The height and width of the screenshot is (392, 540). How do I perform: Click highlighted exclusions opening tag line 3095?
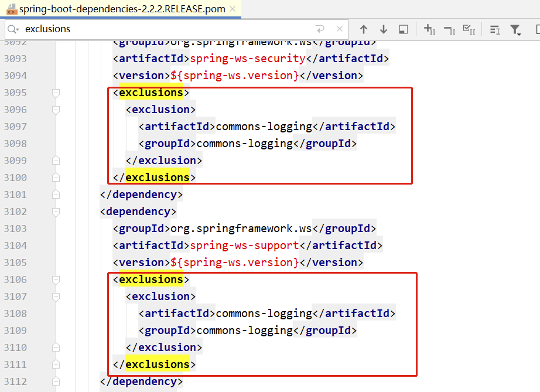(x=151, y=93)
